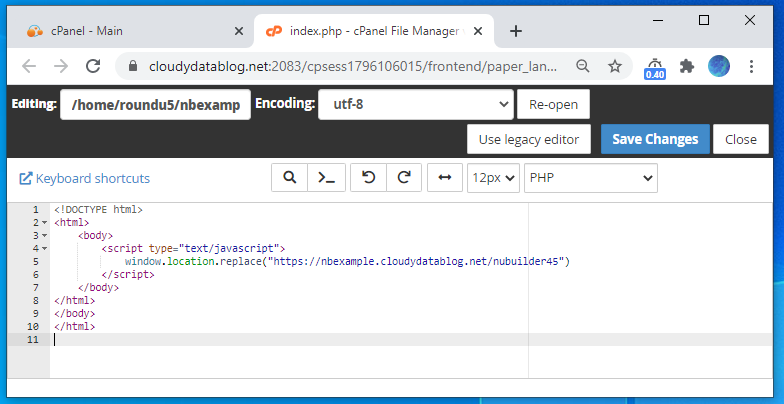Viewport: 784px width, 404px height.
Task: Undo the last edit
Action: click(x=368, y=178)
